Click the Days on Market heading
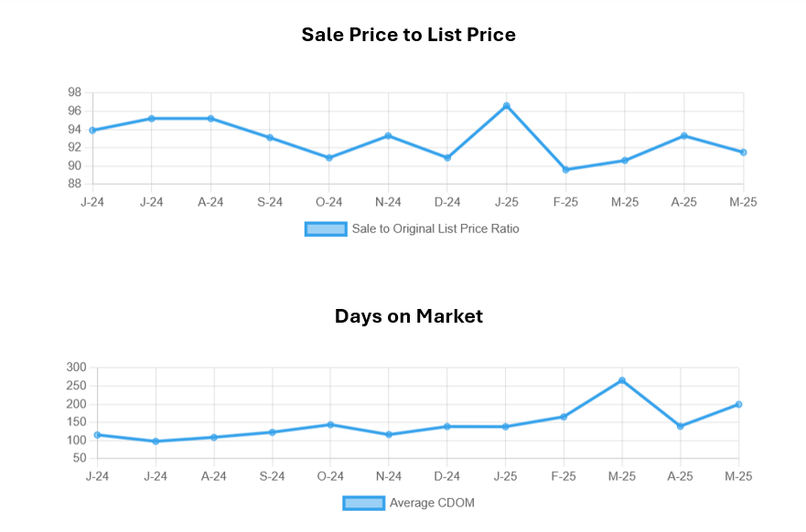The image size is (806, 532). (x=408, y=316)
